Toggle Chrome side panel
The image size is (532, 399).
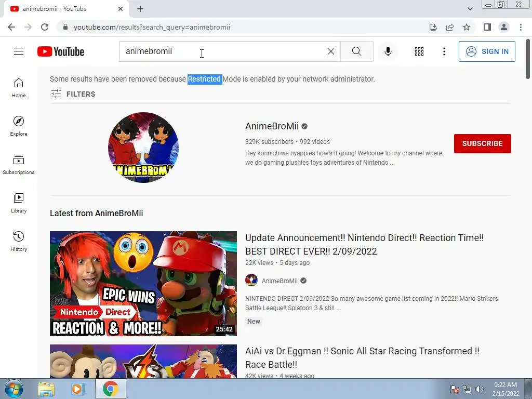click(x=487, y=27)
